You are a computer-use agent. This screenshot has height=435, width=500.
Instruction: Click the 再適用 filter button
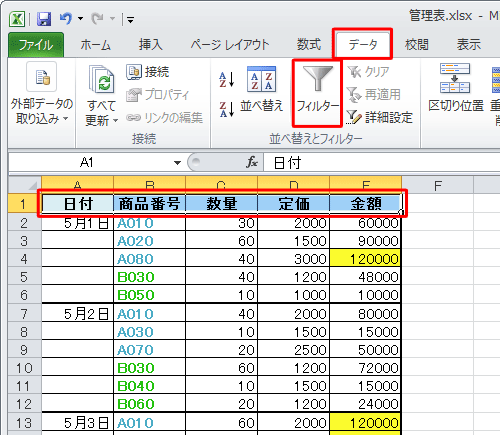[x=374, y=95]
